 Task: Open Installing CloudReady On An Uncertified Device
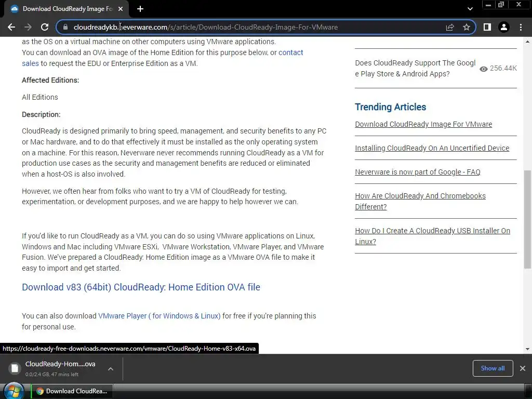pos(432,148)
